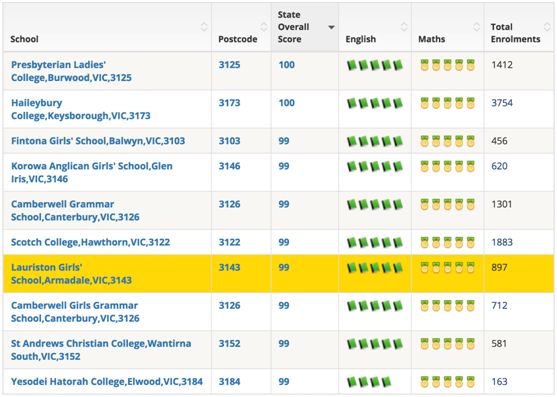Click Maths medal icons for Scotch College

click(448, 242)
